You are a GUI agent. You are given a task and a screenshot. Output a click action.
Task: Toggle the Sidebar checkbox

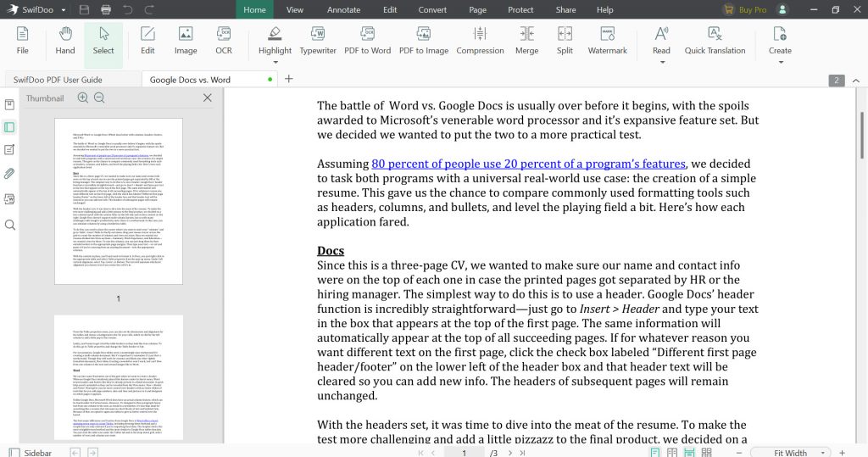tap(14, 453)
